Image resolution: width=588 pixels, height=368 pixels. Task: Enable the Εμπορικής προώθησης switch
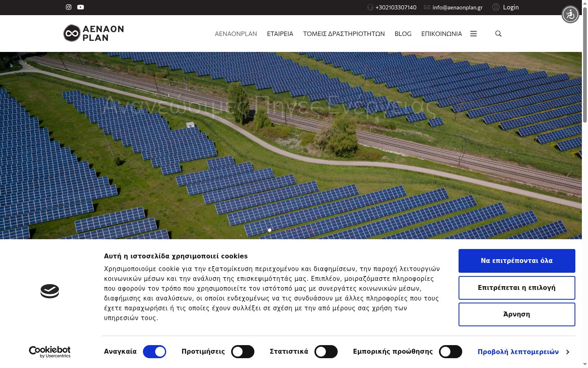point(450,352)
